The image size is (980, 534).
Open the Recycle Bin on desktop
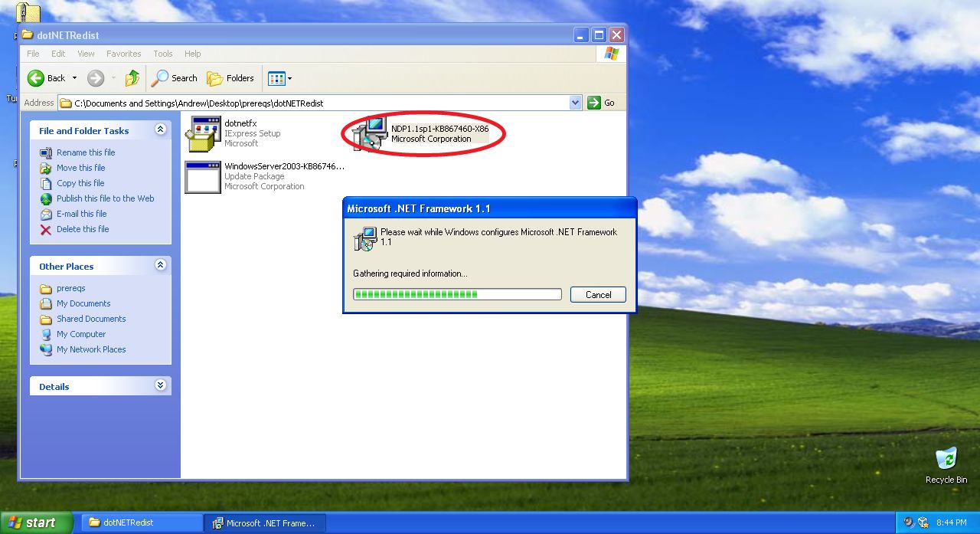pyautogui.click(x=946, y=465)
